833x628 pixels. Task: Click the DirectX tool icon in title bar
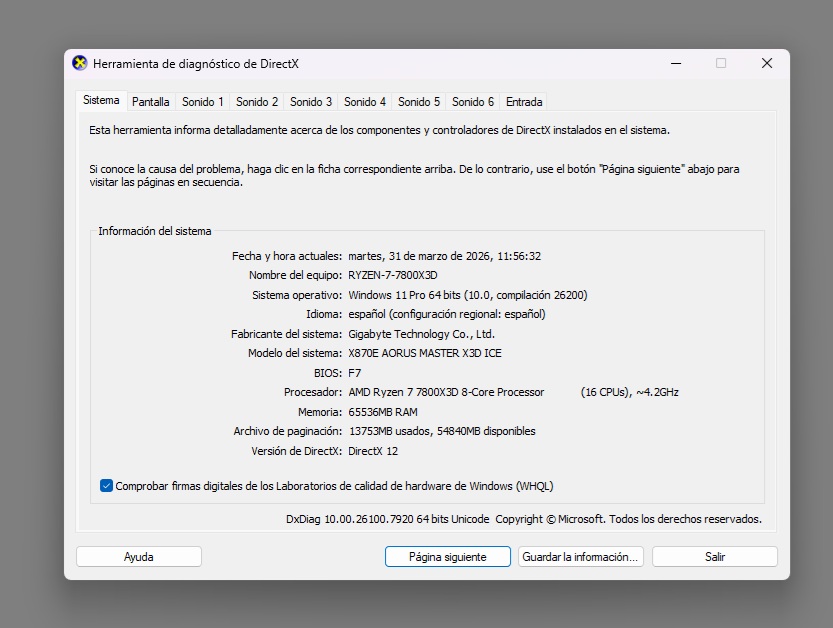77,62
